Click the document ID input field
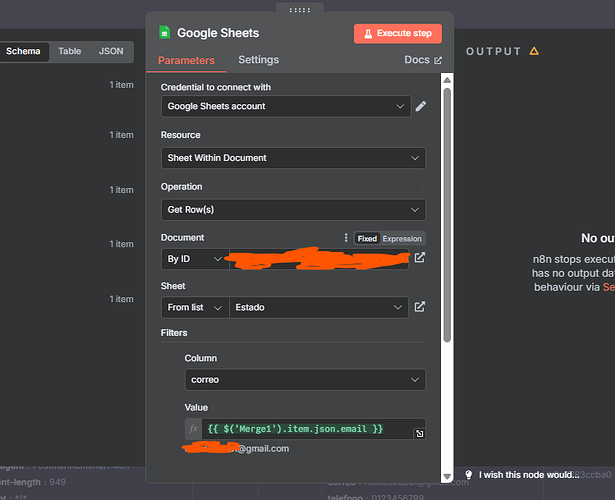The width and height of the screenshot is (615, 500). coord(318,259)
